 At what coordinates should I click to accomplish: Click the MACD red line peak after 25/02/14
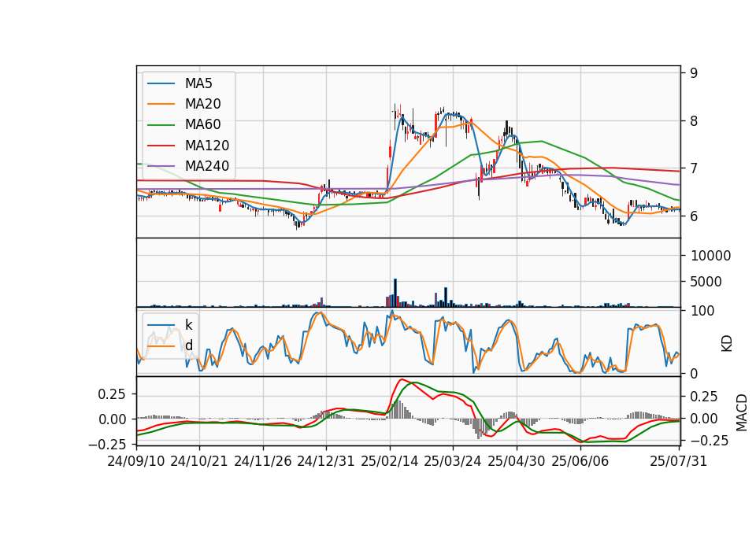coord(402,379)
